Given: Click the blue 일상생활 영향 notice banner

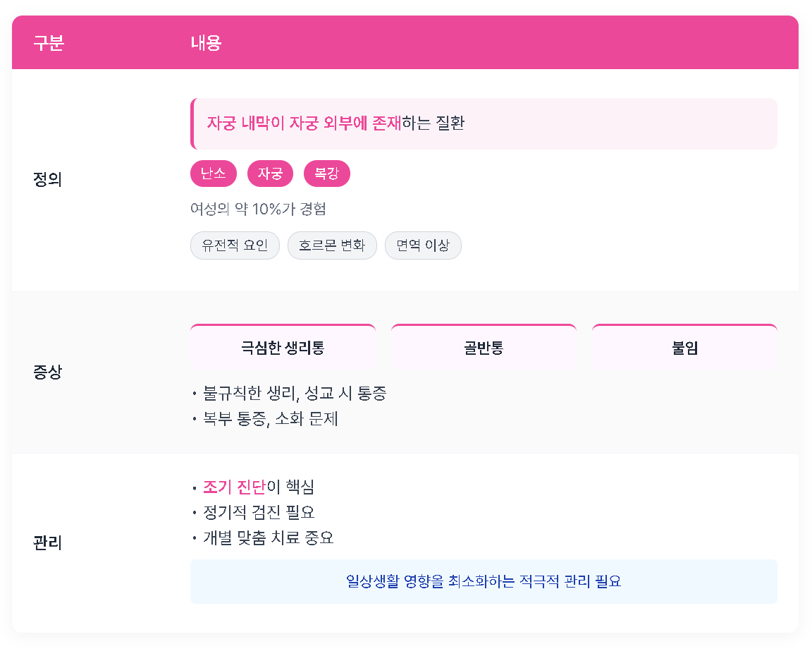Looking at the screenshot, I should tap(484, 581).
